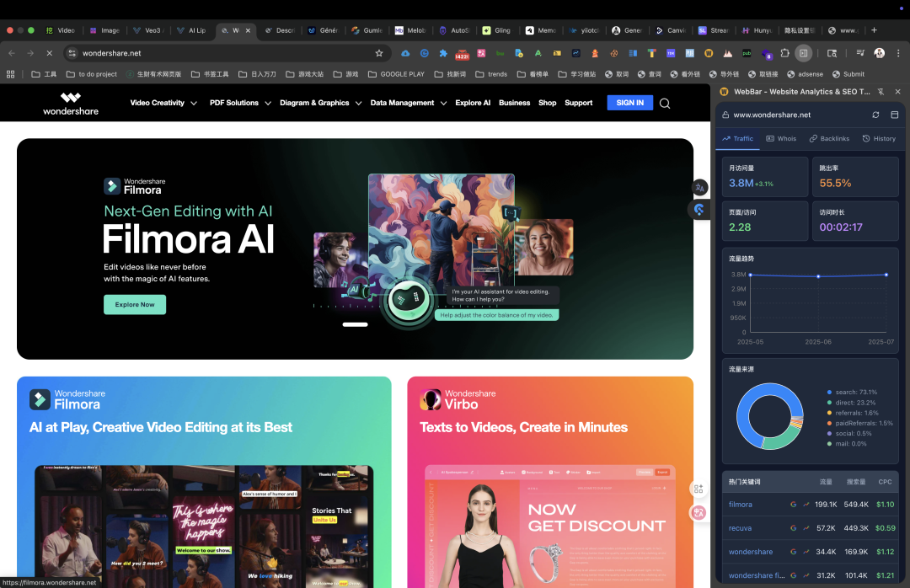The height and width of the screenshot is (588, 910).
Task: Click the blue swirl floating widget icon
Action: pyautogui.click(x=699, y=210)
